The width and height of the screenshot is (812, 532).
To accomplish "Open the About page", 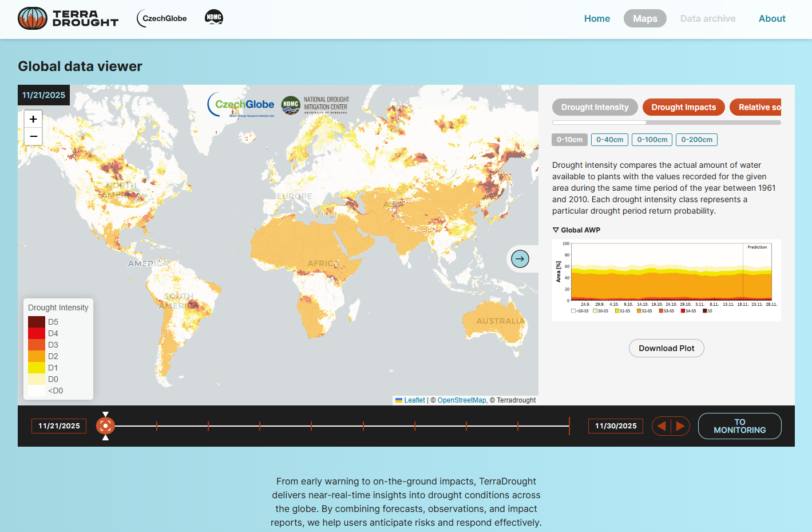I will (771, 19).
